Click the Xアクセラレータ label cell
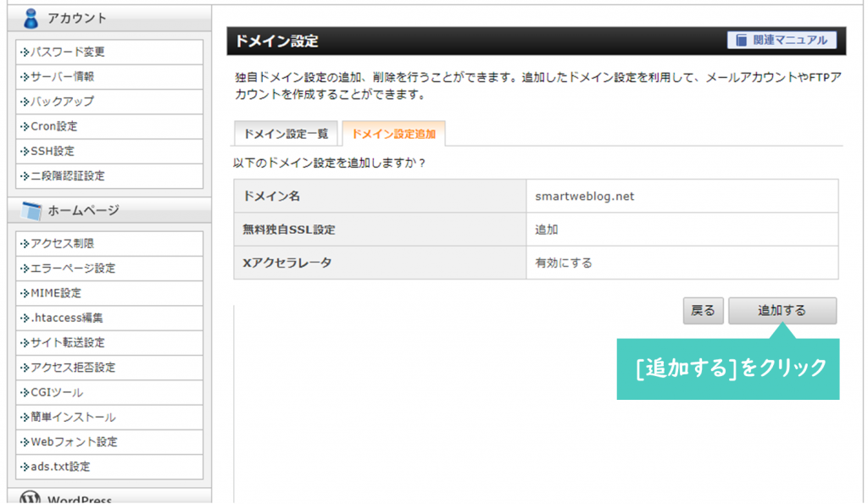868x504 pixels. pos(380,263)
